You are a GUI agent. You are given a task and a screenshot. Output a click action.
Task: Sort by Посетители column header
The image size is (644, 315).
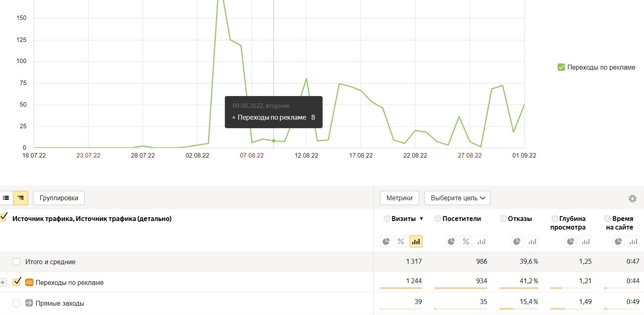point(462,219)
